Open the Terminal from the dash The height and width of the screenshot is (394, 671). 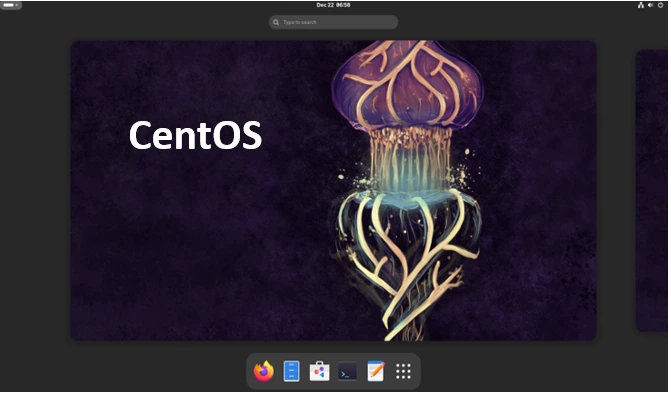coord(347,371)
